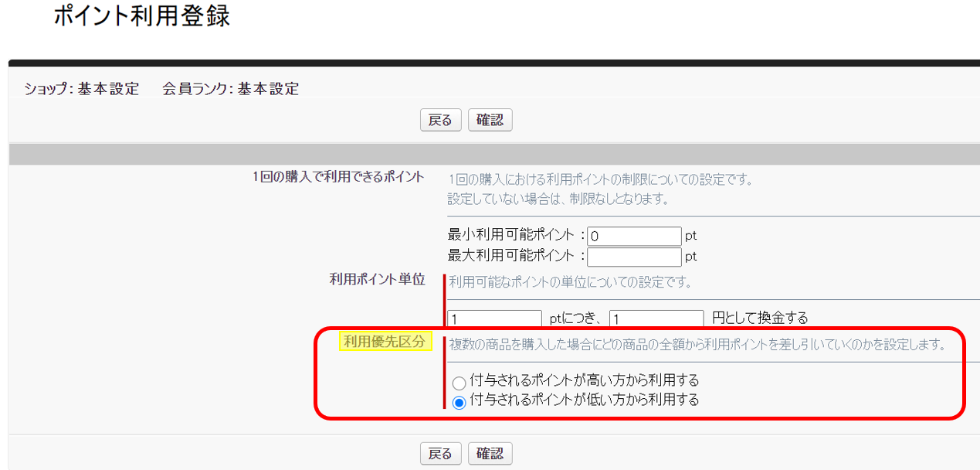This screenshot has width=980, height=470.
Task: Click the top 確認 confirmation button
Action: (490, 120)
